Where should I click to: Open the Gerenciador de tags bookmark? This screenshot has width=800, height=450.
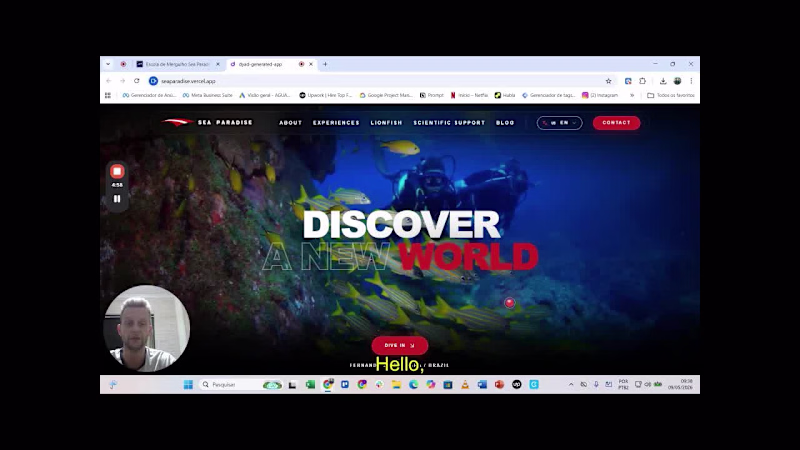point(548,95)
